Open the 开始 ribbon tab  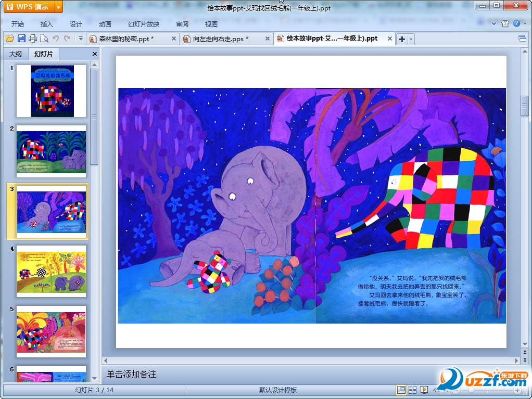(x=17, y=24)
